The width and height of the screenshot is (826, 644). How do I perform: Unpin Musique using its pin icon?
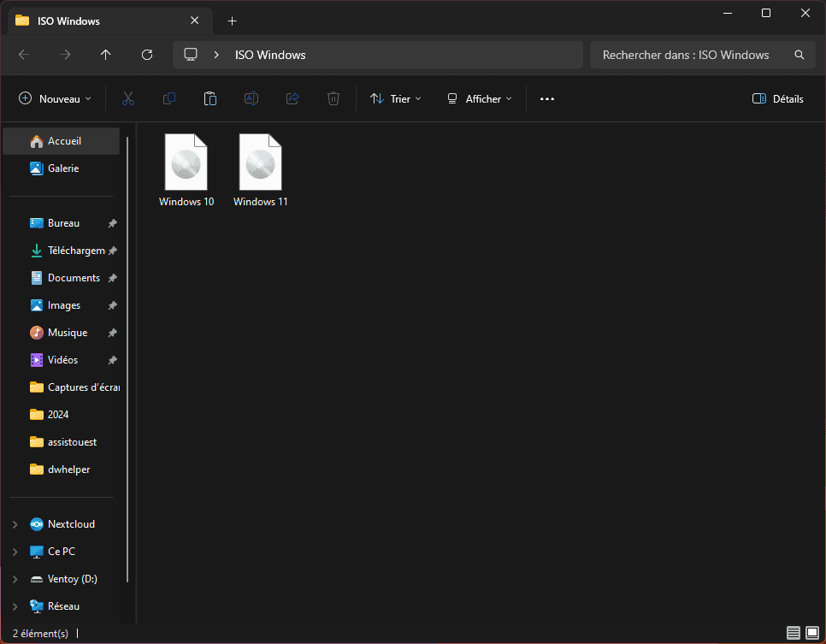coord(112,333)
